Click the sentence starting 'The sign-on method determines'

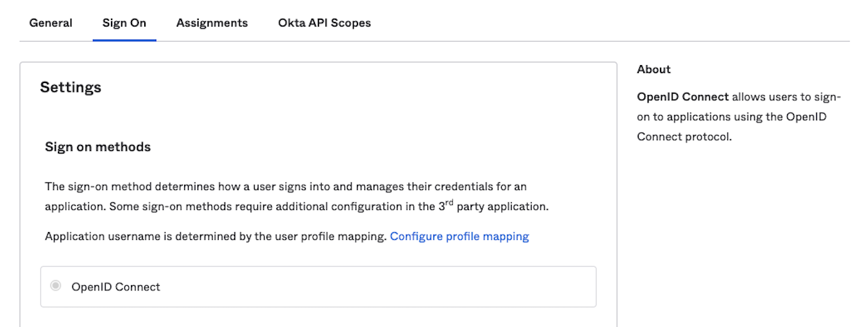pyautogui.click(x=285, y=187)
